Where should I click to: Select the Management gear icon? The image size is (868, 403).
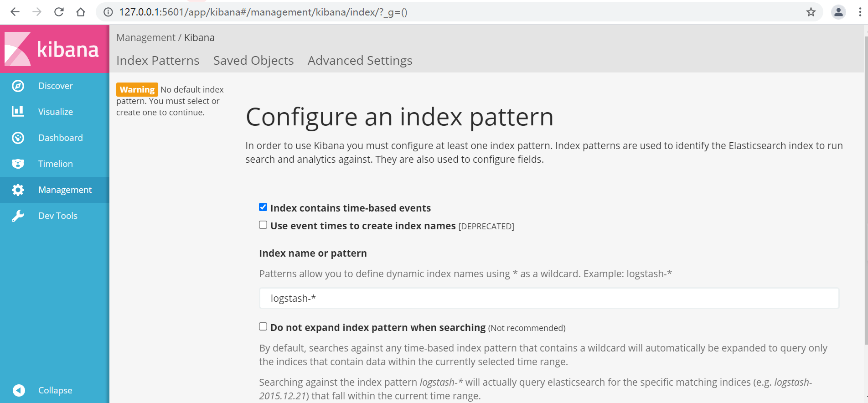point(18,190)
